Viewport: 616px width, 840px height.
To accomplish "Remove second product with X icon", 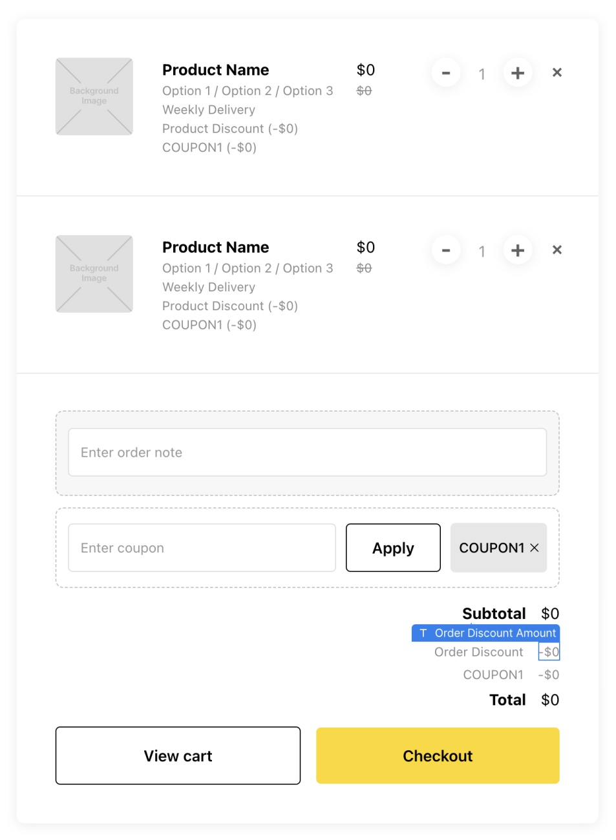I will 557,249.
